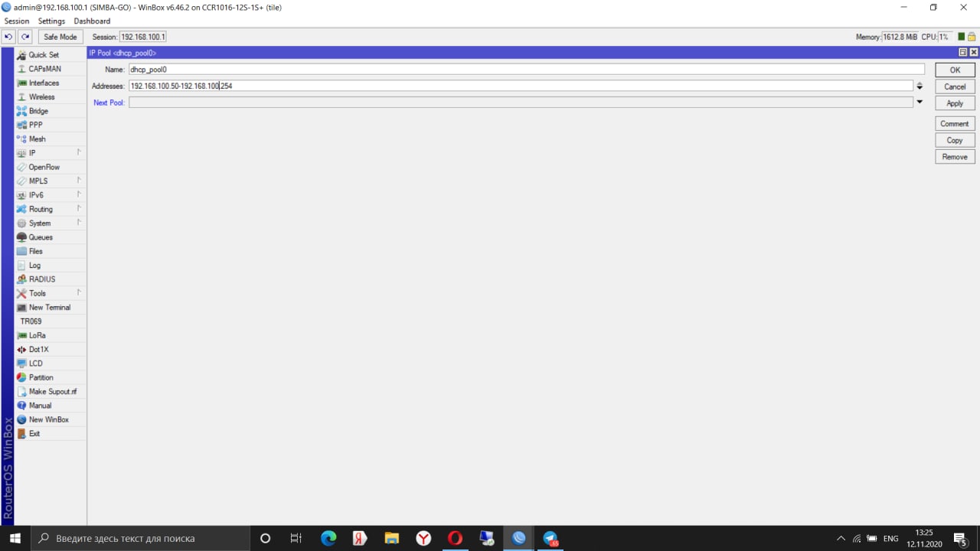The height and width of the screenshot is (551, 980).
Task: Open the CAPsMAN menu entry
Action: point(51,69)
